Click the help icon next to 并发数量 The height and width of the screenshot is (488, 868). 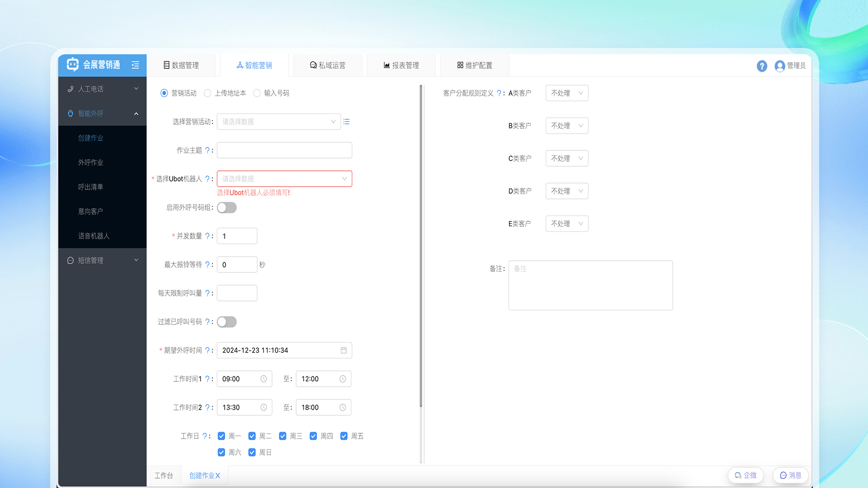(208, 236)
